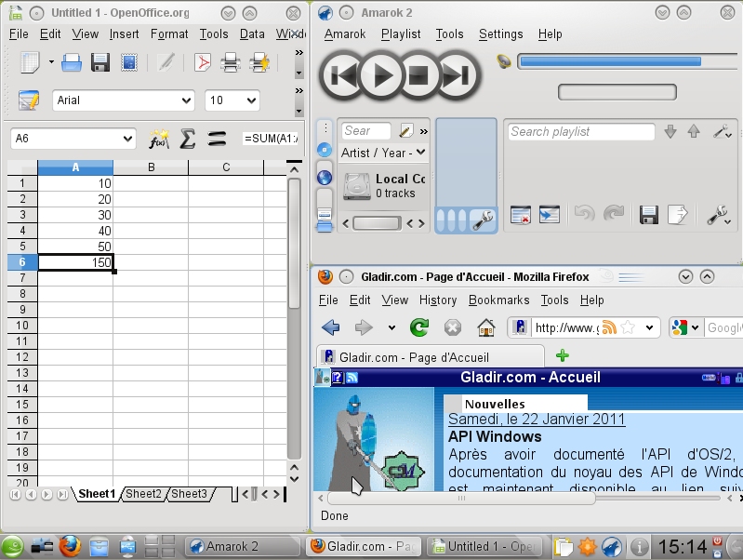Switch to the Sheet2 tab

coord(143,494)
